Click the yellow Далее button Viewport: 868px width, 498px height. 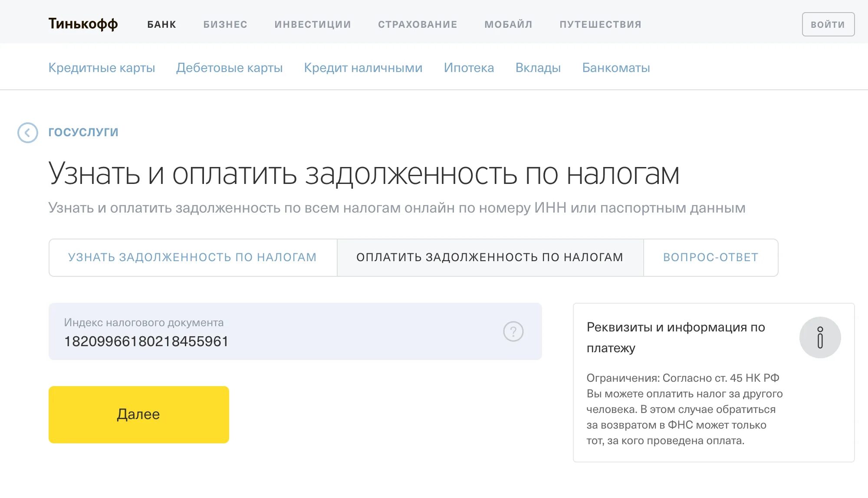tap(139, 415)
